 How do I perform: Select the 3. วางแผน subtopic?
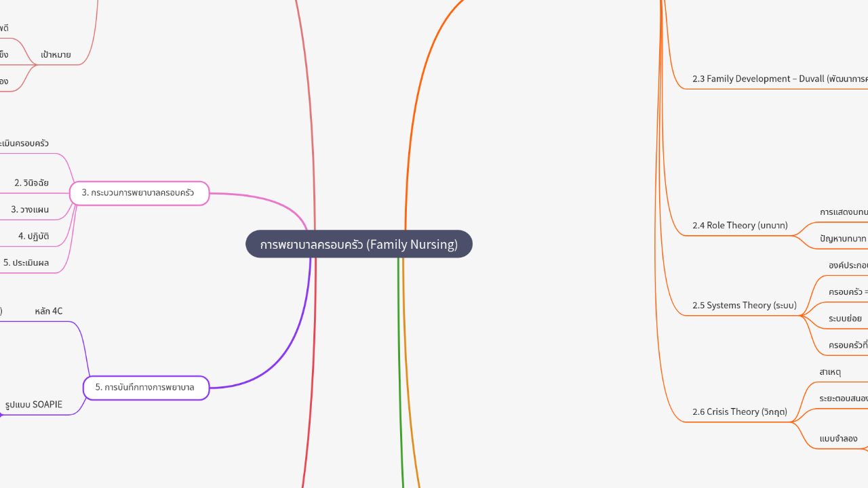pos(30,210)
